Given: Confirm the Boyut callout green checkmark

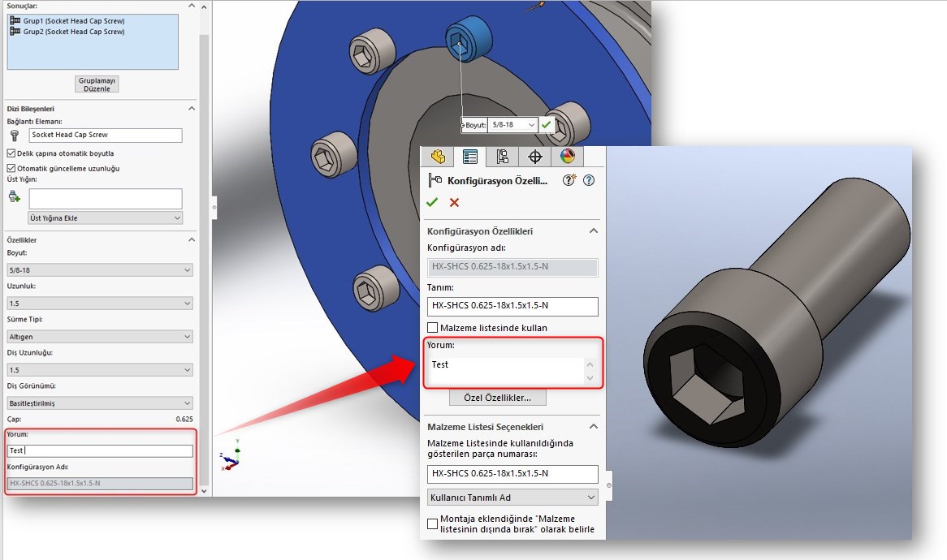Looking at the screenshot, I should pos(547,124).
